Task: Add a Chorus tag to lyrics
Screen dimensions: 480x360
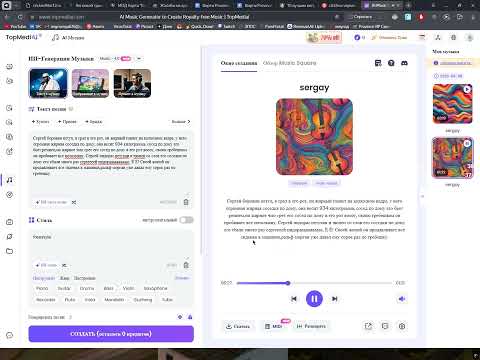Action: tap(67, 122)
